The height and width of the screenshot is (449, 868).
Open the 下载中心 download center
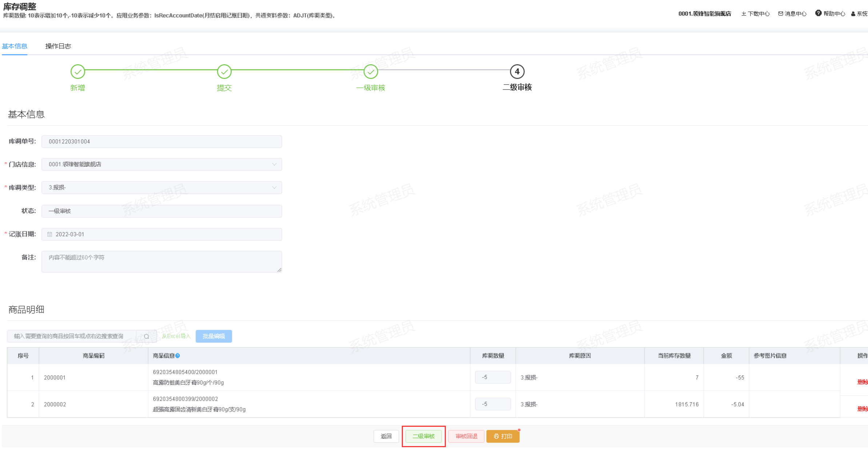[x=756, y=14]
